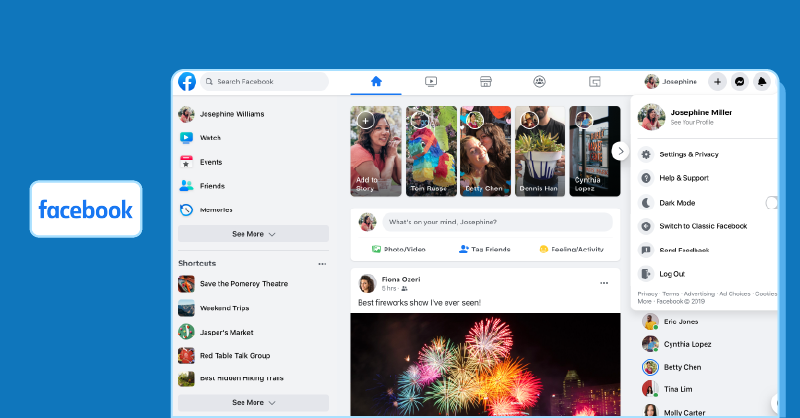The width and height of the screenshot is (800, 418).
Task: Expand See More under Memories
Action: tap(253, 234)
